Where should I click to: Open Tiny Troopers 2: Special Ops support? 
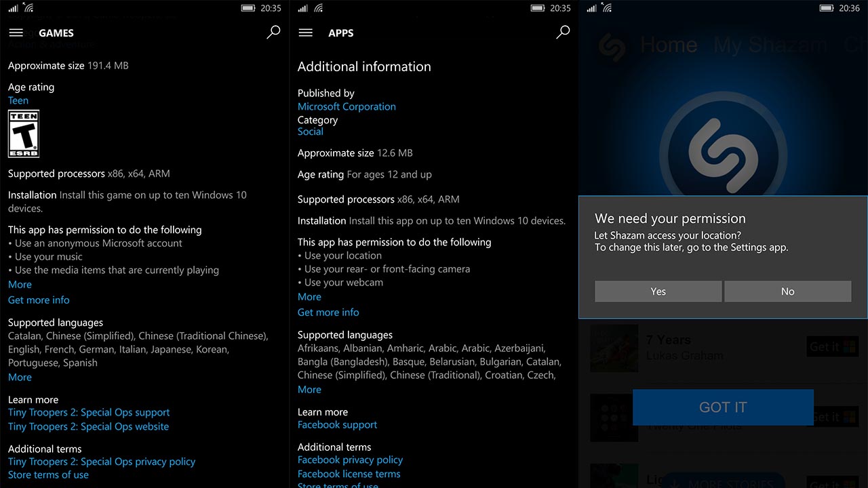pos(89,412)
